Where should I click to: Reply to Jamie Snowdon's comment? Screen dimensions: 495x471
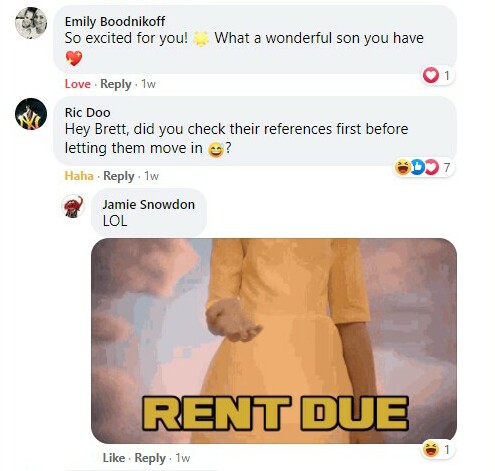[x=150, y=458]
